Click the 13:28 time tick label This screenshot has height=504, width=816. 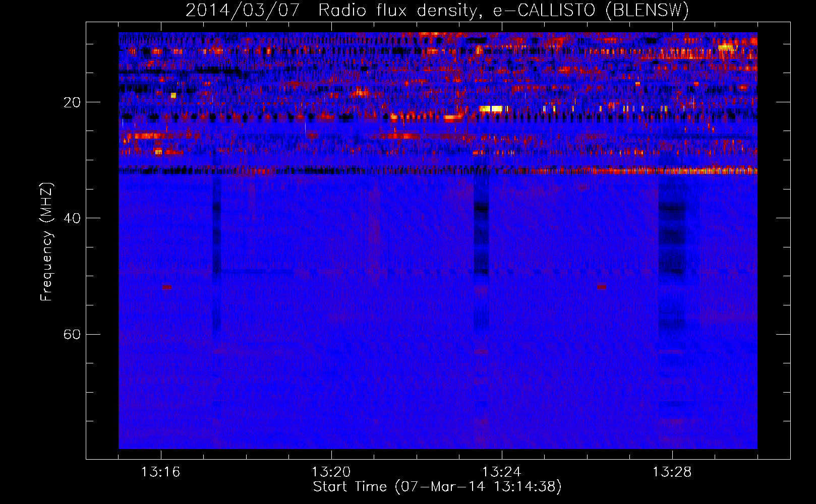point(672,472)
